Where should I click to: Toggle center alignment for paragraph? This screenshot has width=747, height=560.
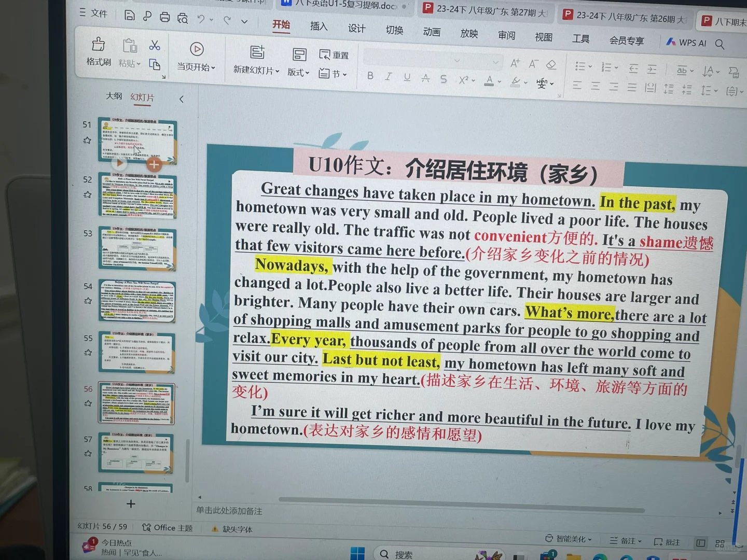596,86
